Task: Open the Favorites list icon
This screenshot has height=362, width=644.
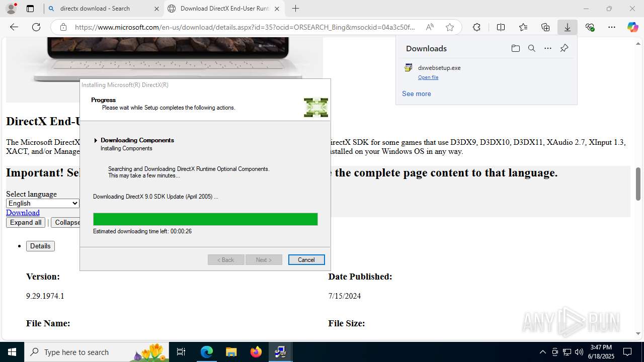Action: [x=523, y=27]
